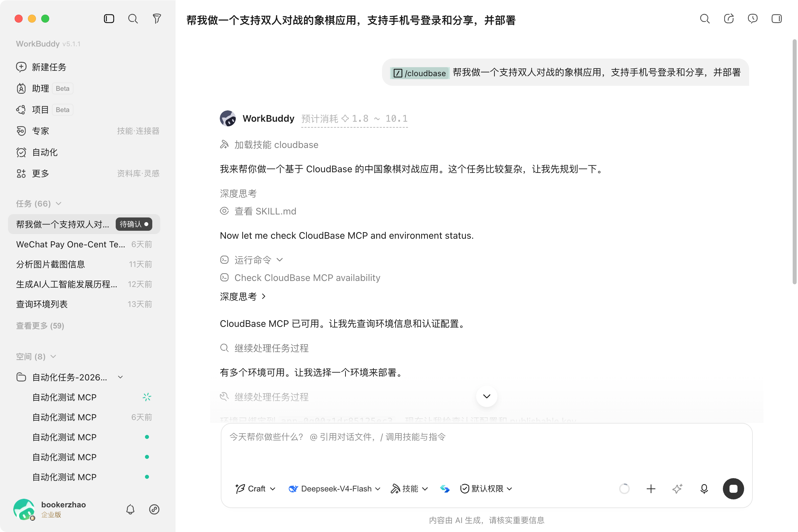Open task WeChat Pay One-Cent Te...
The width and height of the screenshot is (798, 532).
(84, 244)
